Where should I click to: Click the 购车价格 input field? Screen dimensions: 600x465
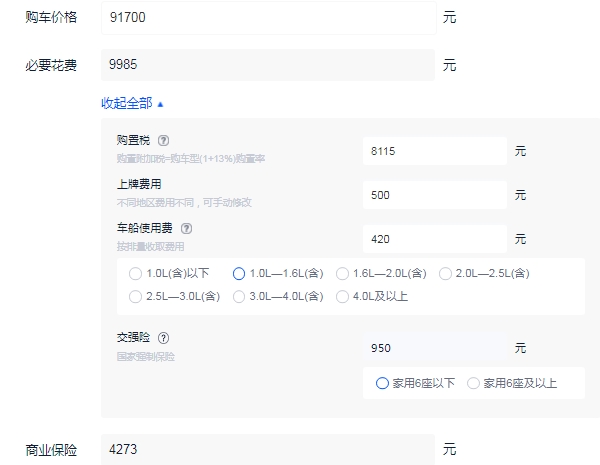tap(268, 17)
